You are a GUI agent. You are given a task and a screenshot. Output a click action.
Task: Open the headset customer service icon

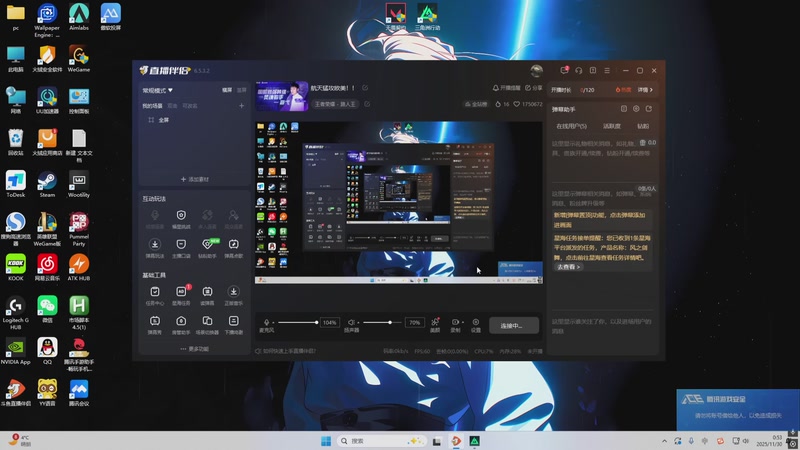point(579,70)
